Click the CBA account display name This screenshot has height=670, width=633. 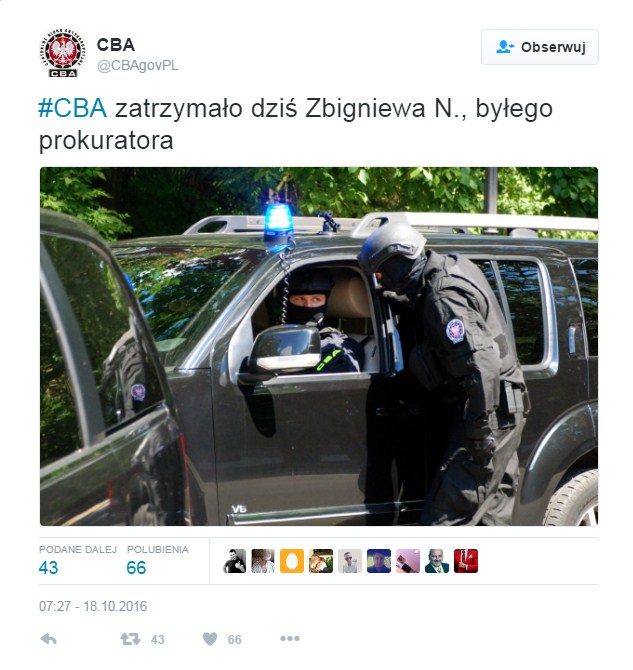point(116,44)
